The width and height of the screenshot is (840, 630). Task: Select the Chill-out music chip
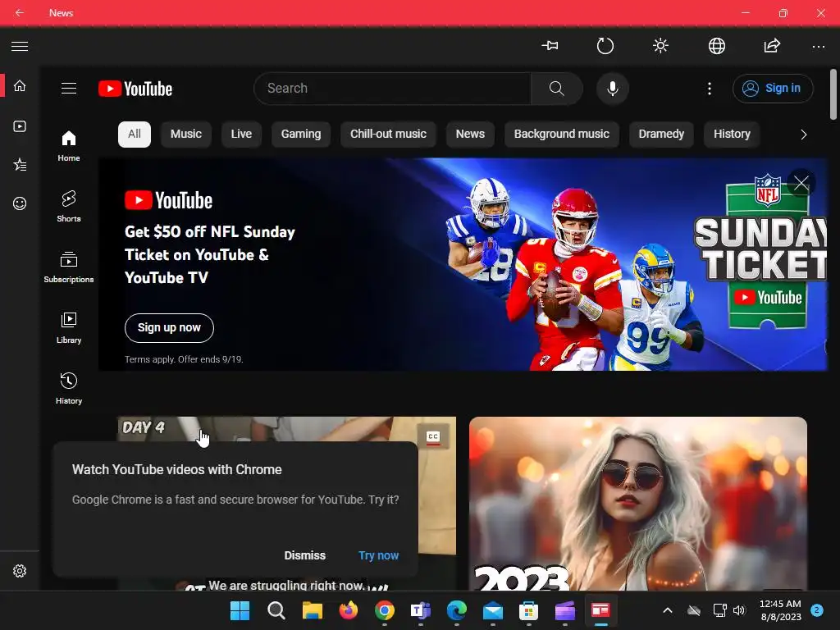click(388, 134)
